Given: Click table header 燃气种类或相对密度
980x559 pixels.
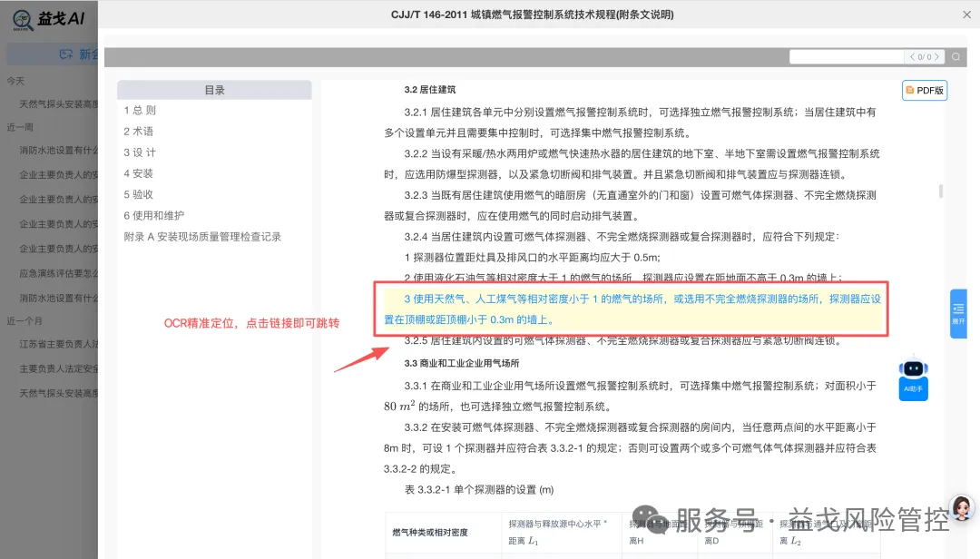Looking at the screenshot, I should click(x=430, y=533).
